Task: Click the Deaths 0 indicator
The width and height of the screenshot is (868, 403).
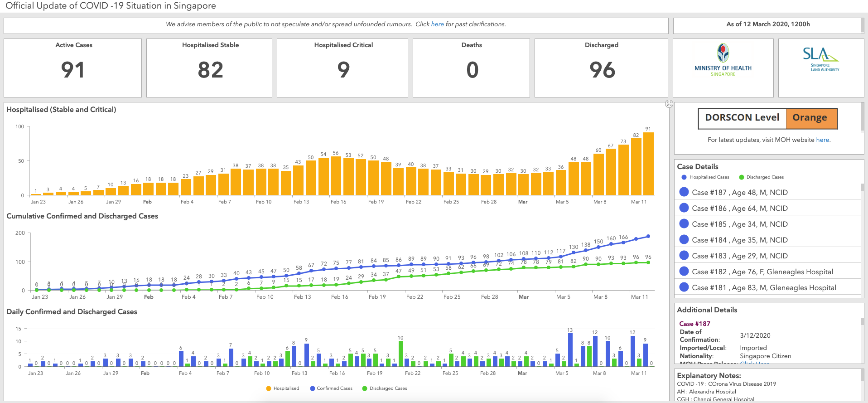Action: [471, 68]
